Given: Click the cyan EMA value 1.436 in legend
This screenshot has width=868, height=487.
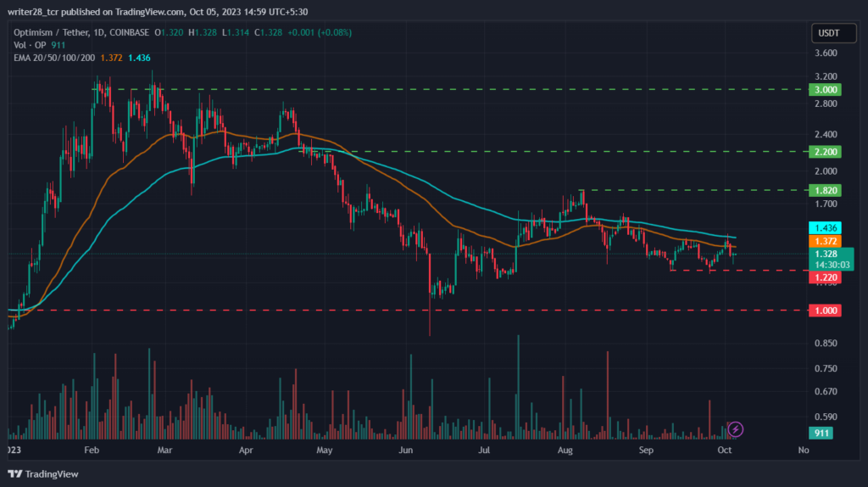Looking at the screenshot, I should tap(139, 58).
